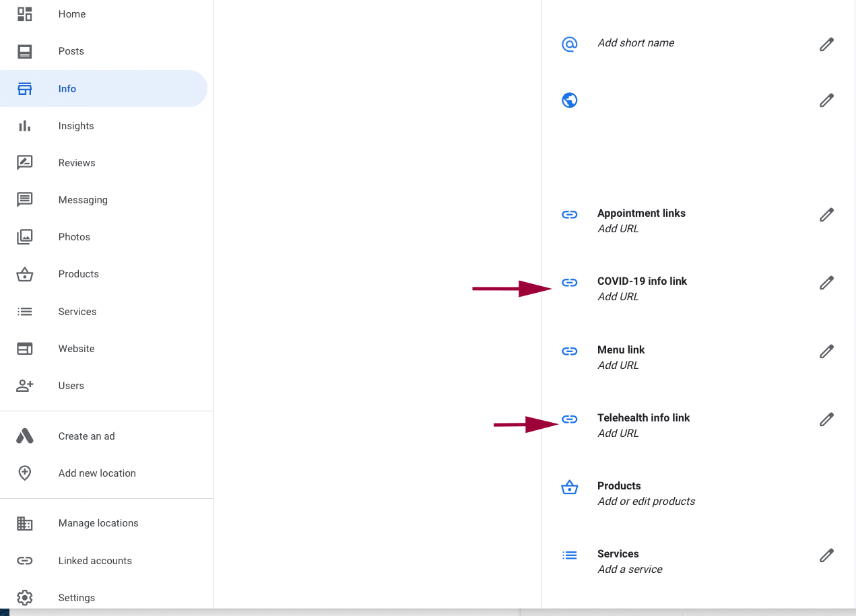Click Create an ad
The image size is (856, 616).
click(86, 436)
